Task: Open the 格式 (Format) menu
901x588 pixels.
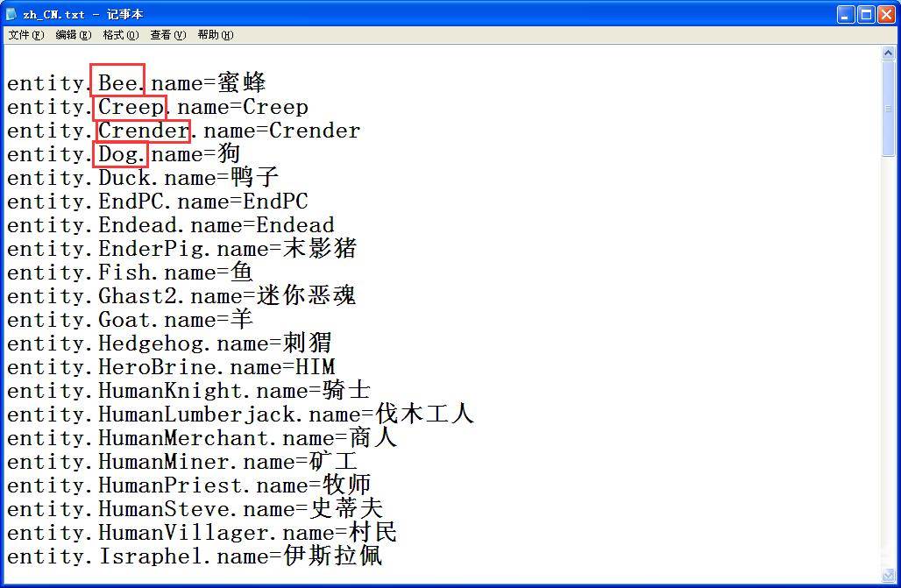Action: [120, 35]
